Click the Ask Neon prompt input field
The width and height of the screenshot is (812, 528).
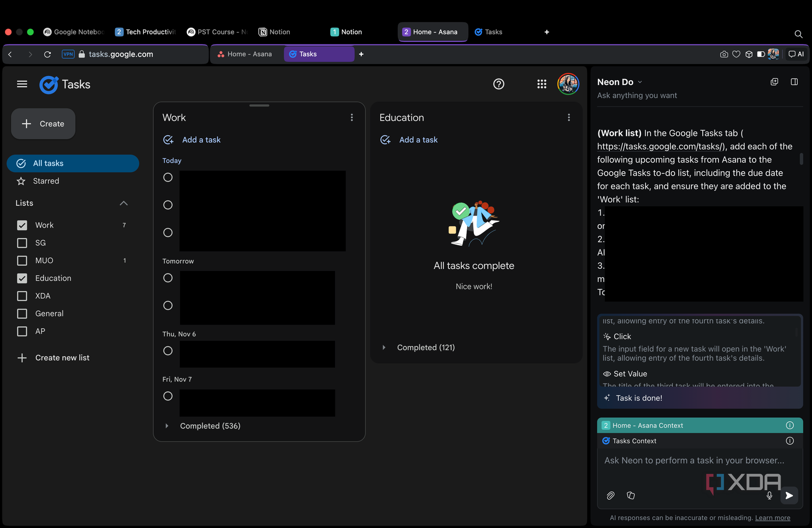coord(694,461)
